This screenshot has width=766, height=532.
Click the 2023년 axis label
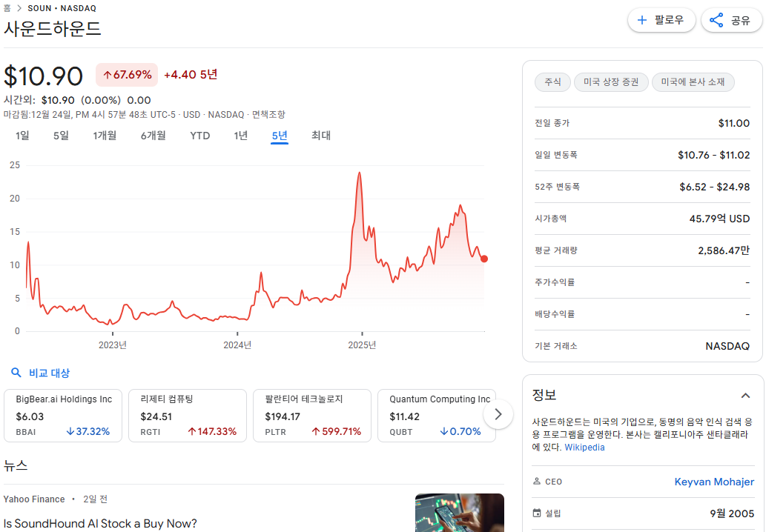[113, 345]
